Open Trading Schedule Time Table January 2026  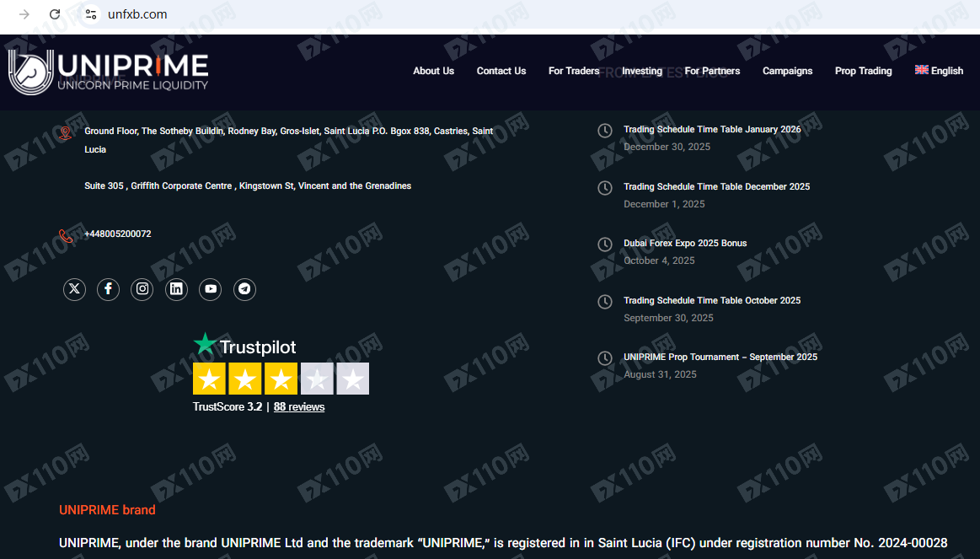[712, 130]
